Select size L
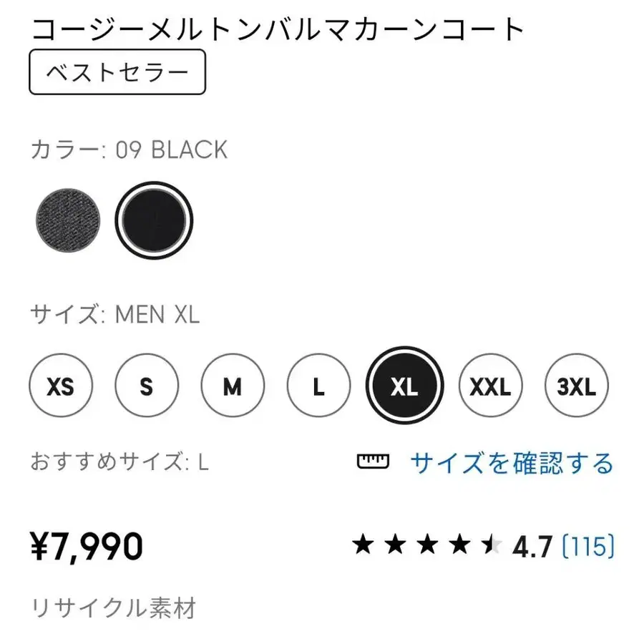 tap(318, 387)
